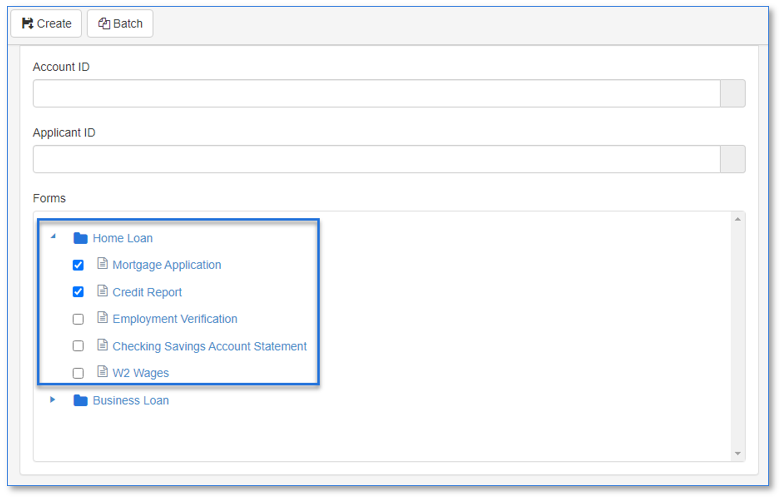Click the Applicant ID text field
Screen dimensions: 781x503
[377, 159]
